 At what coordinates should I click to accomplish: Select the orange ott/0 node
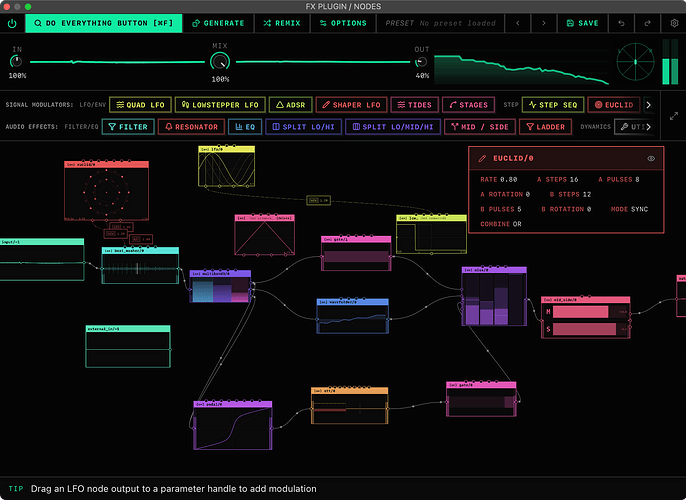349,406
